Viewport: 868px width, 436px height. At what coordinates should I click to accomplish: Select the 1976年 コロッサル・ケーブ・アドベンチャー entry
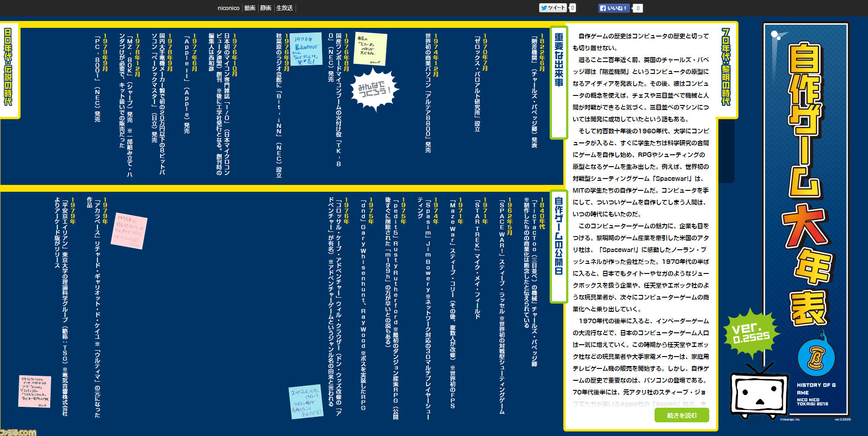point(338,306)
